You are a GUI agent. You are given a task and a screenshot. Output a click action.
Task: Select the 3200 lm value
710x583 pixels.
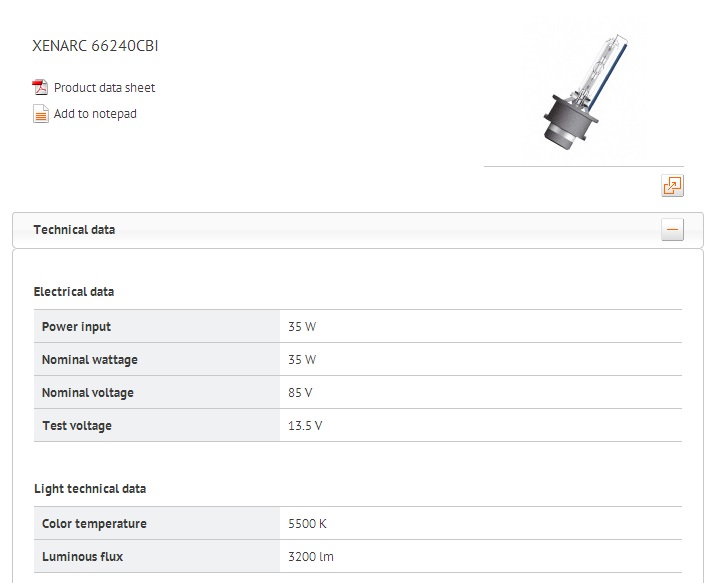[x=311, y=557]
